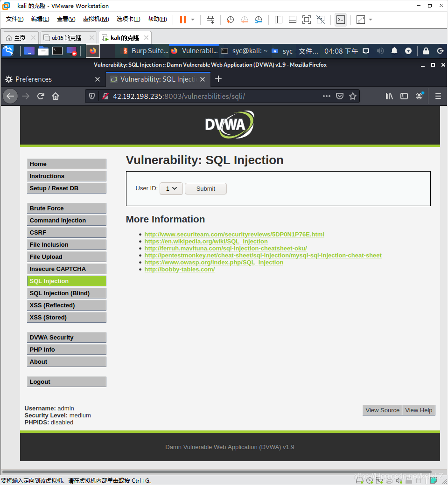Open VMware console view icon
The image size is (448, 485).
341,20
